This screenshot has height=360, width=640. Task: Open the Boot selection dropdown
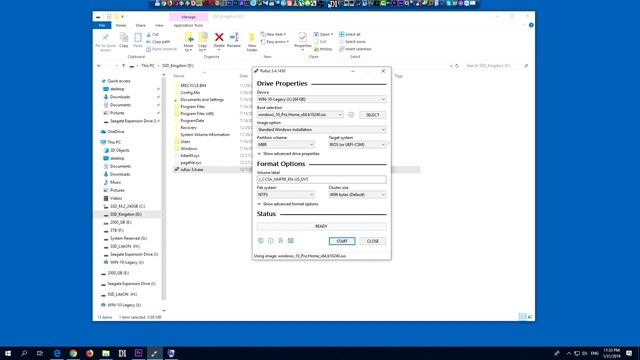click(x=300, y=115)
